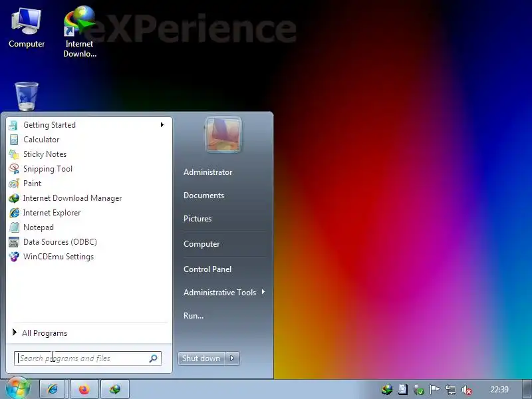The image size is (532, 399).
Task: Click the muted volume tray icon
Action: coord(467,390)
